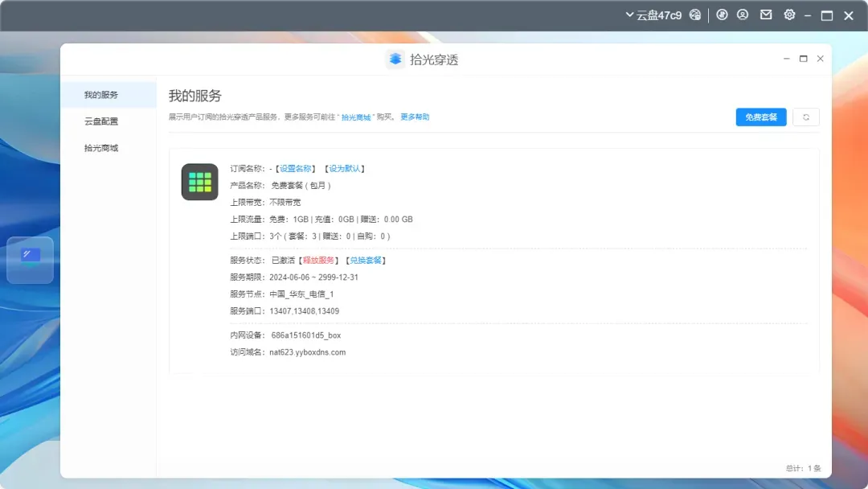Close the 拾光穿透 inner window
Image resolution: width=868 pixels, height=489 pixels.
(x=821, y=59)
